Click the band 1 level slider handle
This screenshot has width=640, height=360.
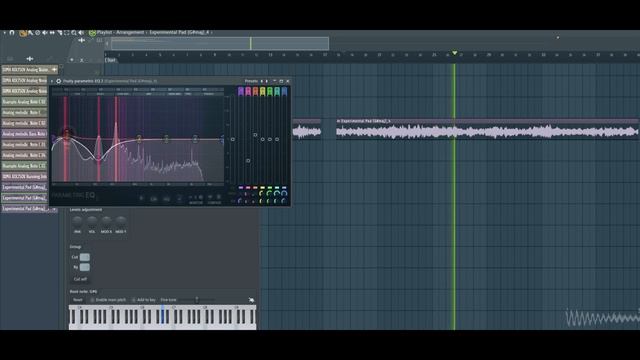tap(233, 139)
